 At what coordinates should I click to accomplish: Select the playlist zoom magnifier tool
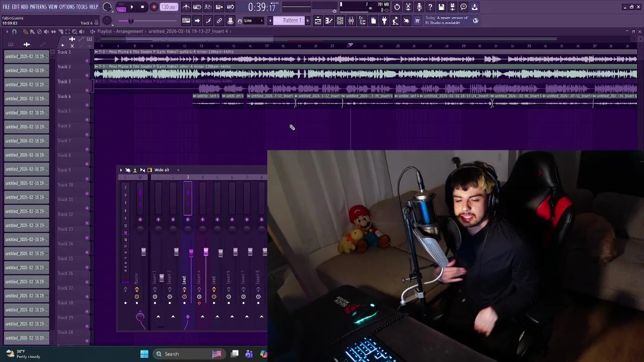click(74, 32)
